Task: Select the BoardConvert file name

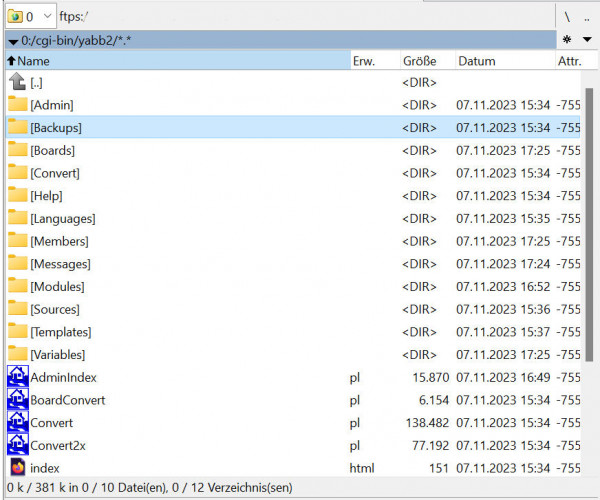Action: 68,400
